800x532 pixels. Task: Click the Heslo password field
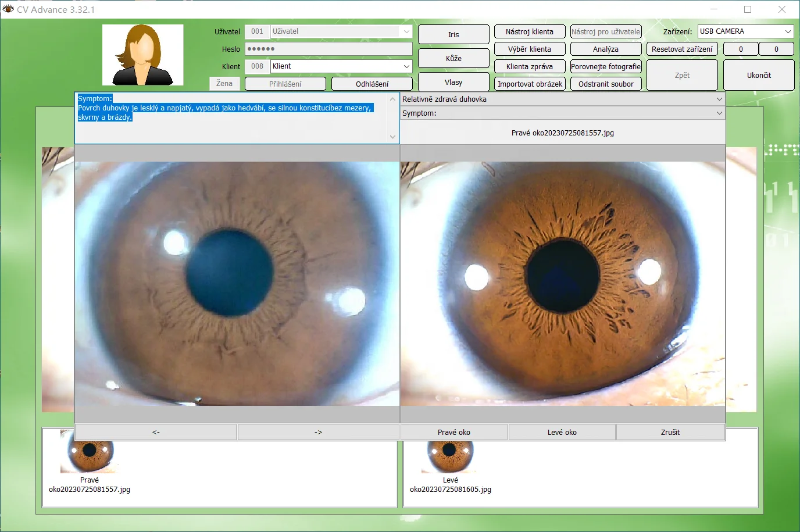click(x=328, y=49)
